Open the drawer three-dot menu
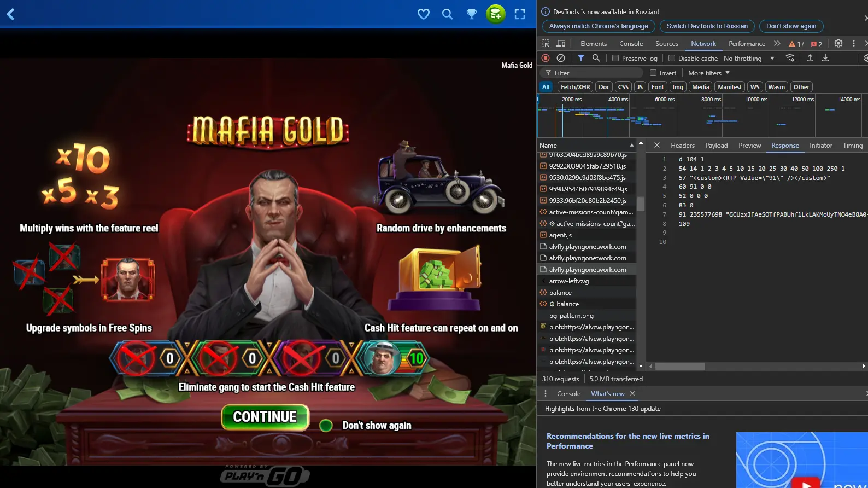This screenshot has width=868, height=488. (x=546, y=394)
